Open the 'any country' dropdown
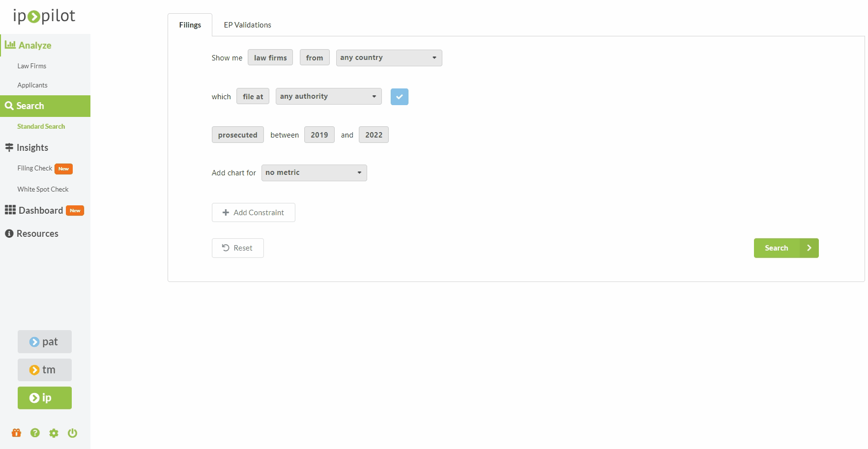Screen dimensions: 868x449 point(389,58)
